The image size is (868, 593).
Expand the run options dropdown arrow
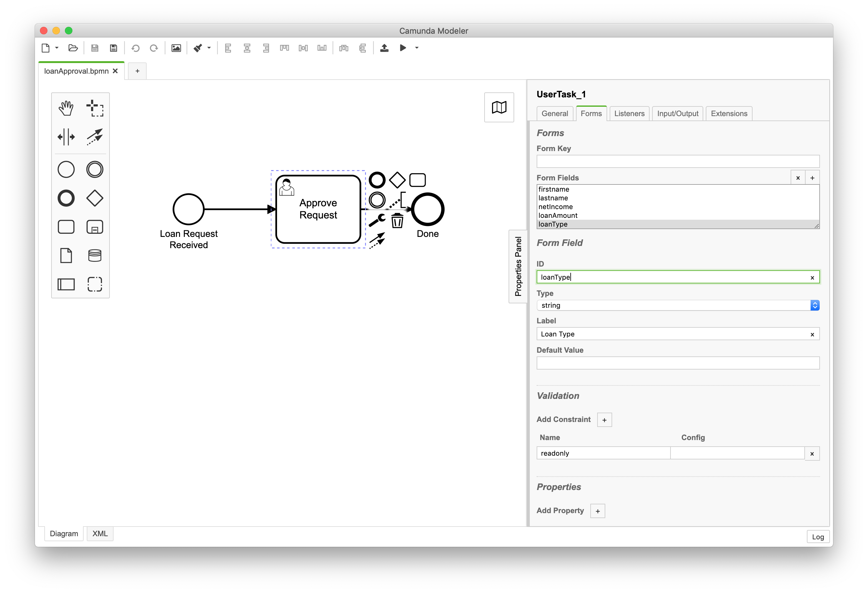[417, 48]
